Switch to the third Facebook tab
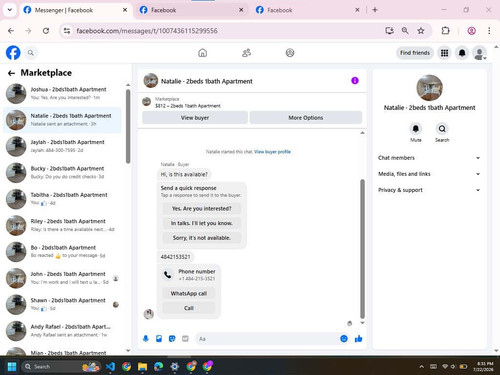 click(308, 10)
